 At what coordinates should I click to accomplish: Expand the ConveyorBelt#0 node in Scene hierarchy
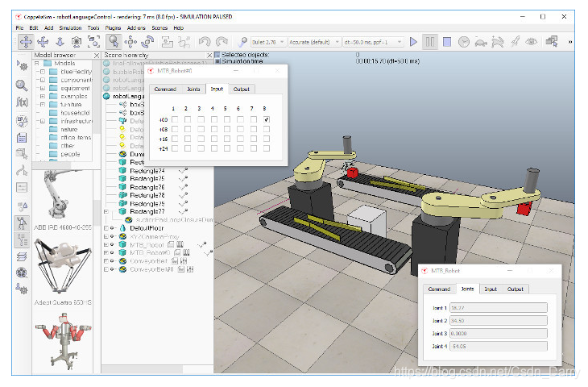pos(106,269)
